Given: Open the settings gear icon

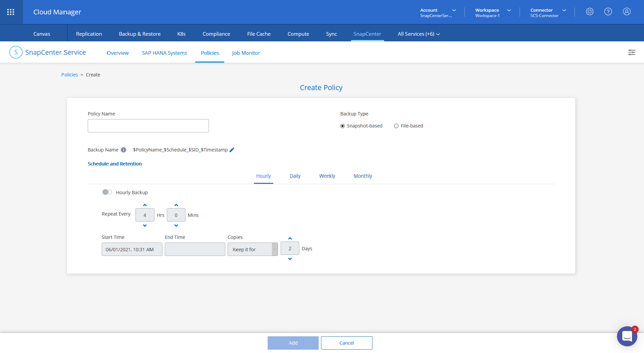Looking at the screenshot, I should pos(590,12).
